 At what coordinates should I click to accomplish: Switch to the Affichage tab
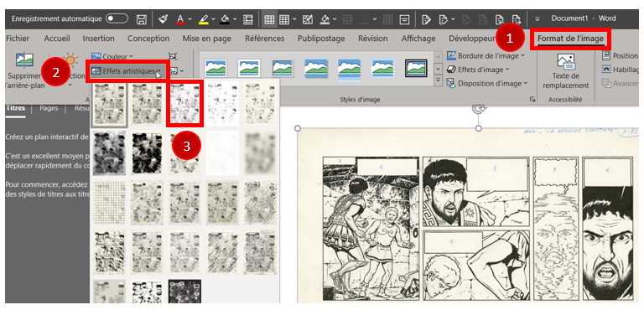click(418, 39)
